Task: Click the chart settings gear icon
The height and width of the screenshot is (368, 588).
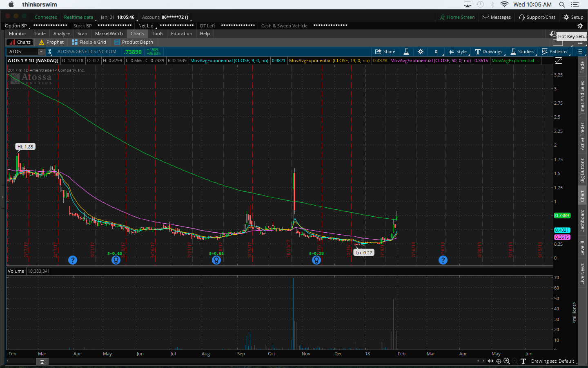Action: coord(421,52)
